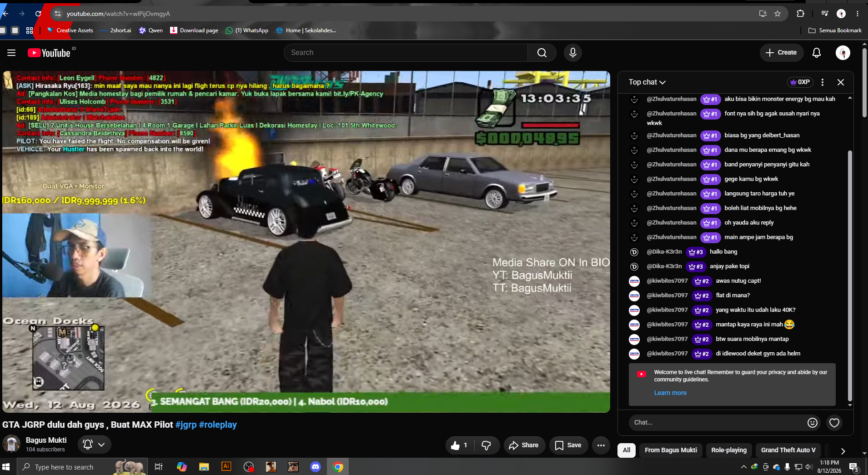Open Chrome extensions puzzle icon
868x475 pixels.
click(801, 14)
